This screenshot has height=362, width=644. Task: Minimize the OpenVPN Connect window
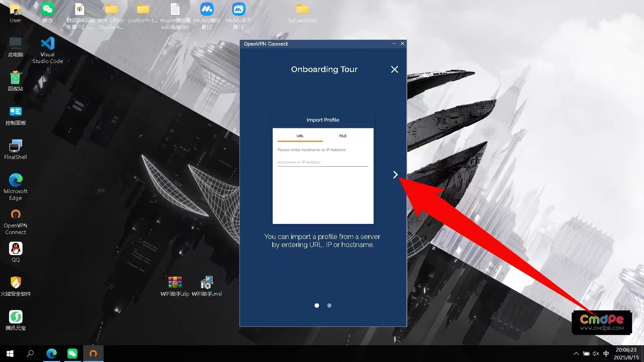(x=394, y=44)
